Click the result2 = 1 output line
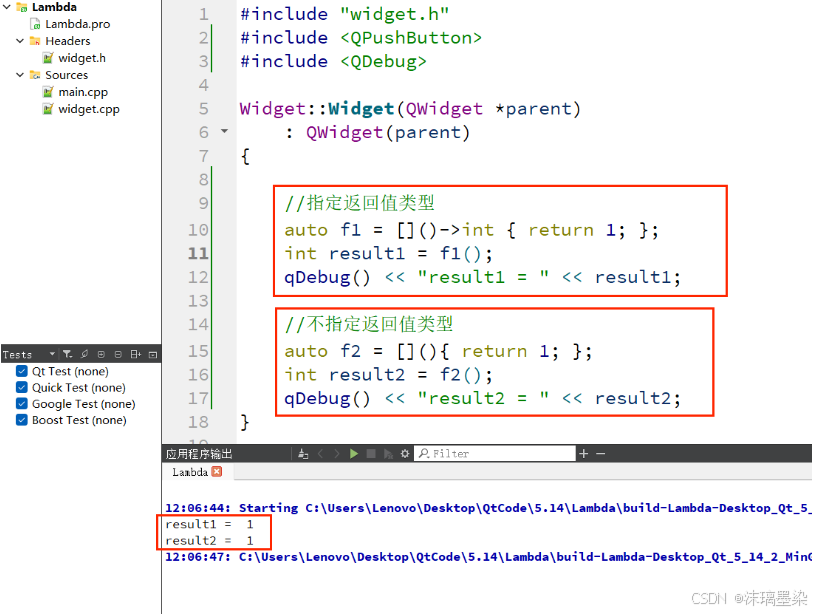 tap(209, 541)
